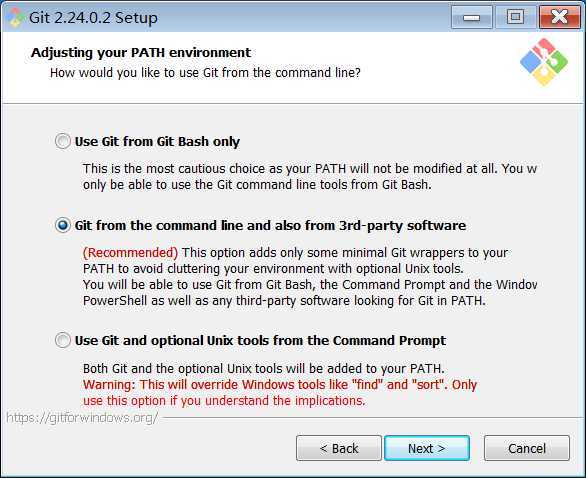Click the red '(Recommended)' text
The height and width of the screenshot is (478, 586).
[130, 253]
